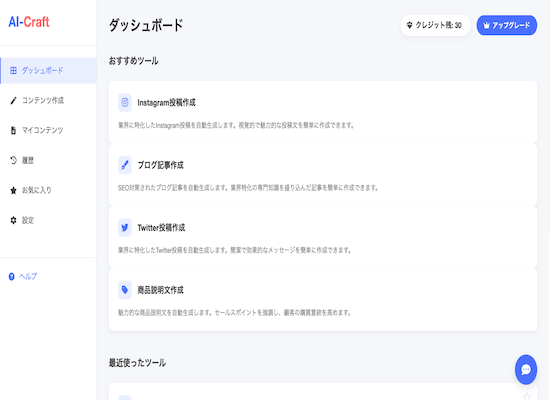Click the diamond credit icon
Image resolution: width=550 pixels, height=400 pixels.
[409, 25]
